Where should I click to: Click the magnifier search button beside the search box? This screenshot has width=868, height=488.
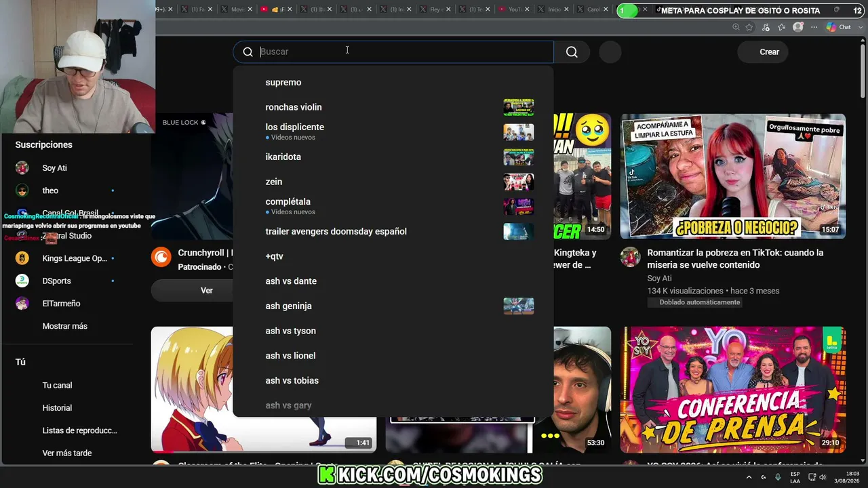pos(572,52)
